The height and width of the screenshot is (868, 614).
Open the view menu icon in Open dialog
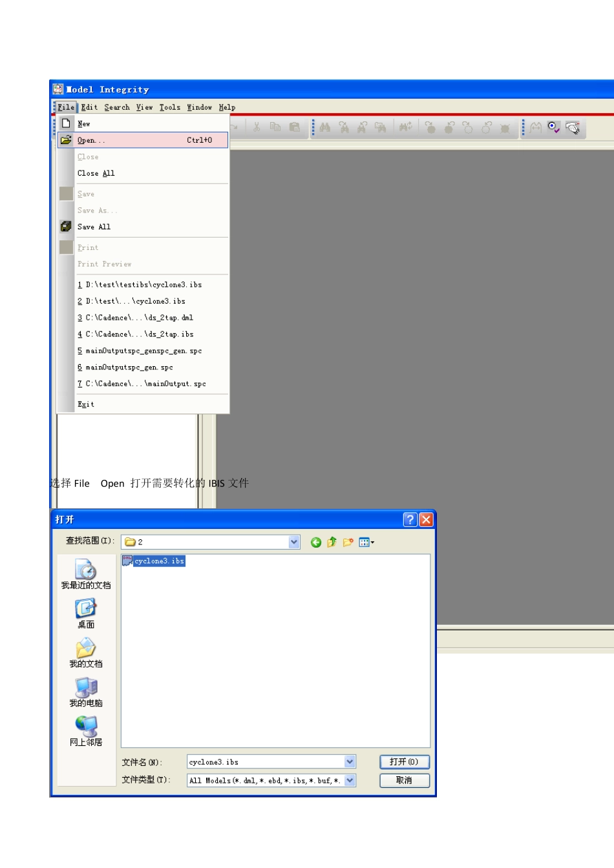pyautogui.click(x=366, y=542)
